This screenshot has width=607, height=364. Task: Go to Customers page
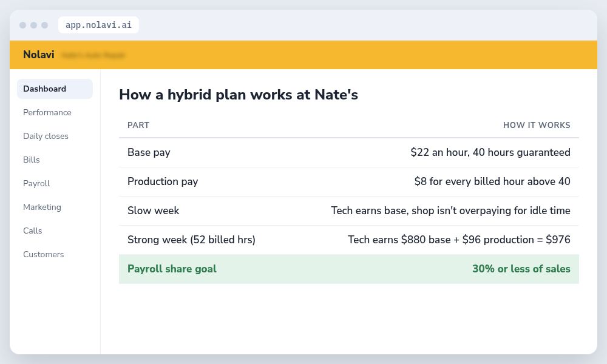tap(43, 254)
